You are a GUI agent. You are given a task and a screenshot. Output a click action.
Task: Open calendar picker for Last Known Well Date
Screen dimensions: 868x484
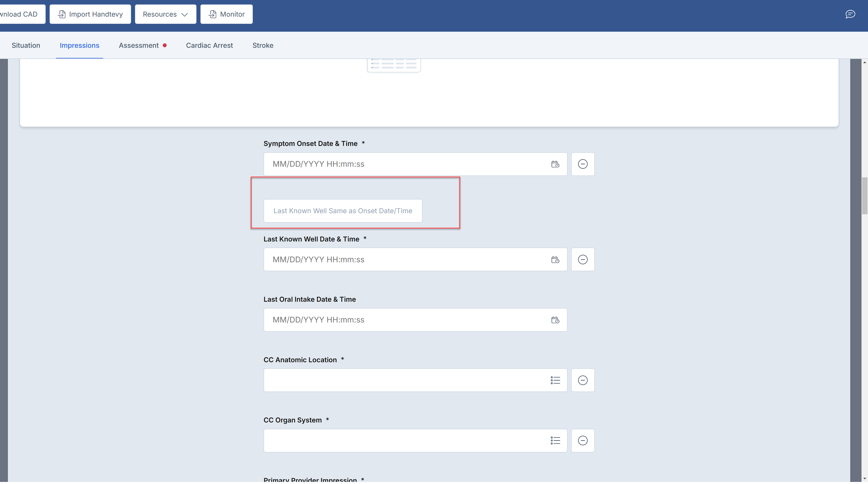(x=555, y=259)
